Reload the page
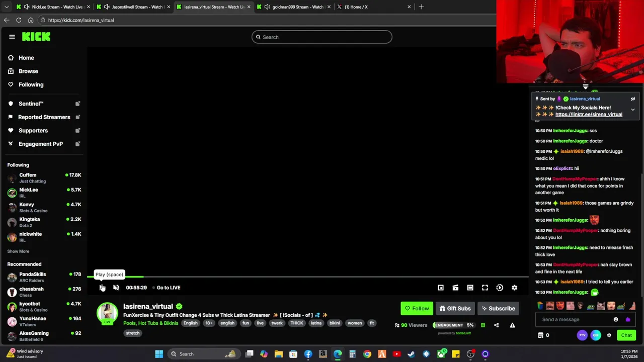Image resolution: width=644 pixels, height=362 pixels. click(x=19, y=20)
